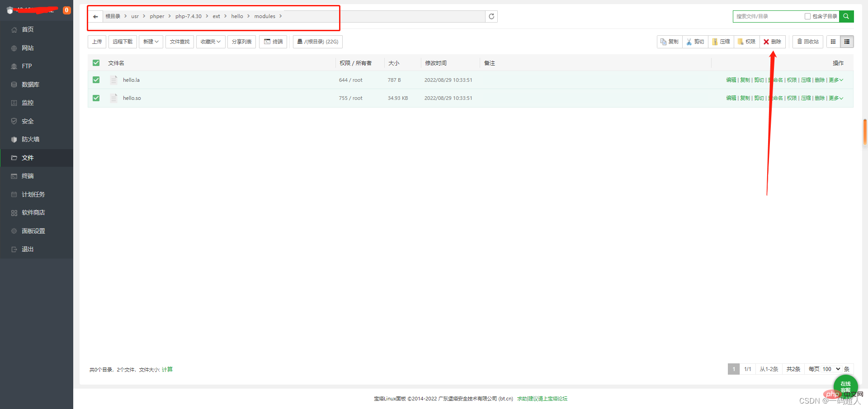Viewport: 868px width, 409px height.
Task: Click the 文件名 column header
Action: (x=116, y=63)
